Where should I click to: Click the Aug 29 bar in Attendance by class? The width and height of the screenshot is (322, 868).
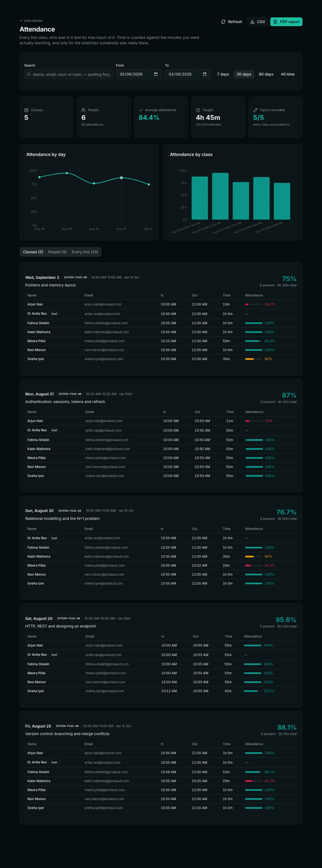point(220,196)
